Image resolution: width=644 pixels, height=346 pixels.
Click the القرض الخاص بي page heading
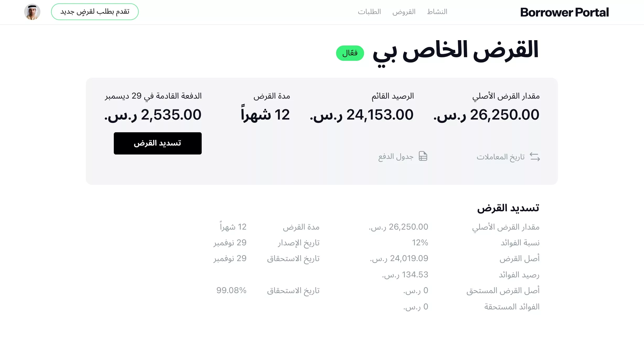pyautogui.click(x=455, y=52)
